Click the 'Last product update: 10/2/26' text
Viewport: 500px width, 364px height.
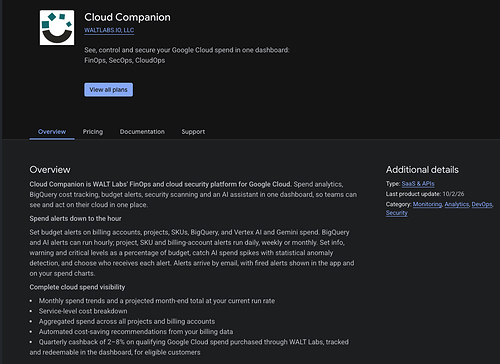425,194
